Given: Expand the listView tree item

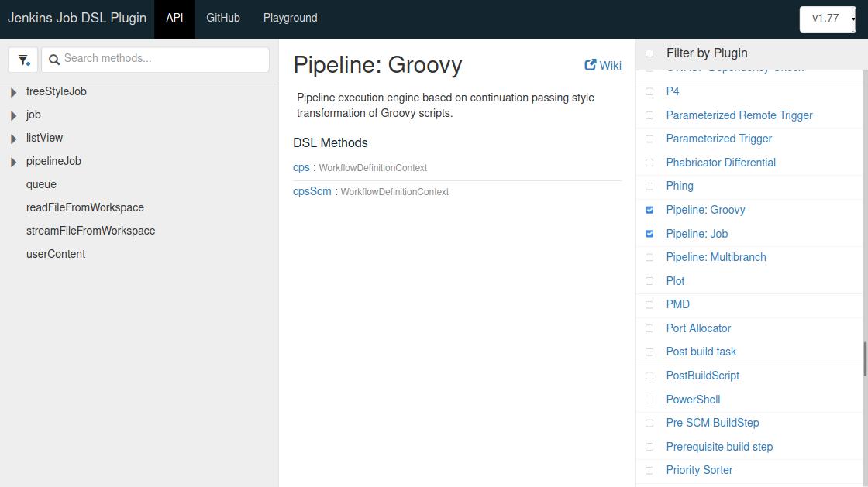Looking at the screenshot, I should tap(12, 138).
